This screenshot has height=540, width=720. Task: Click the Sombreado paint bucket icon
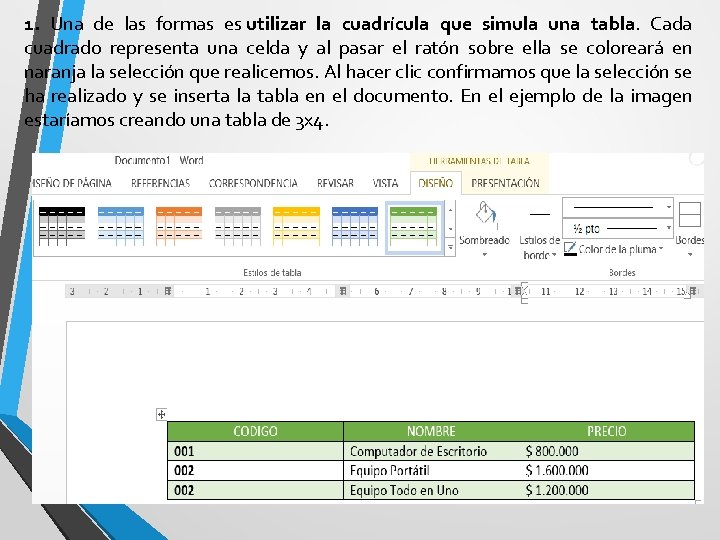tap(485, 214)
